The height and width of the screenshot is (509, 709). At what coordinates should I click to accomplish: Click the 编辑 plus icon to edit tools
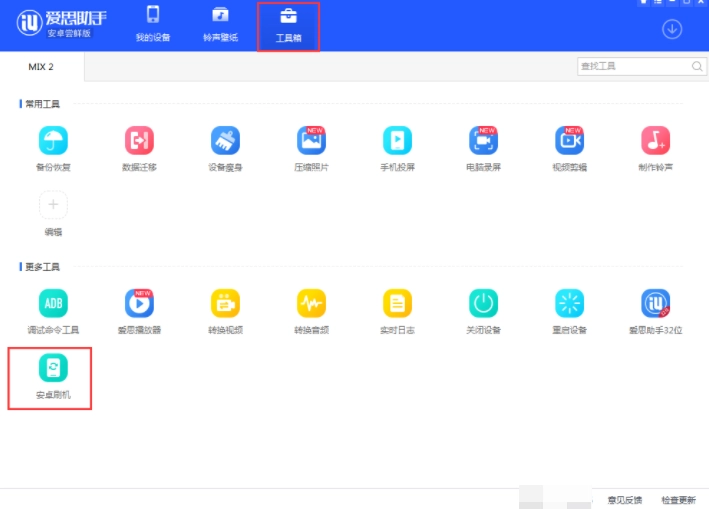pyautogui.click(x=53, y=205)
